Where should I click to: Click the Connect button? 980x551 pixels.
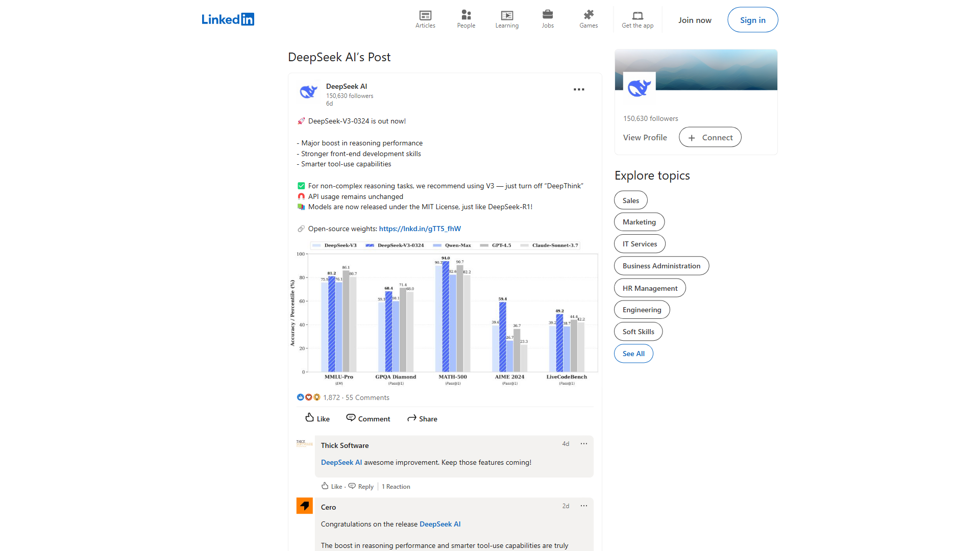[x=710, y=137]
